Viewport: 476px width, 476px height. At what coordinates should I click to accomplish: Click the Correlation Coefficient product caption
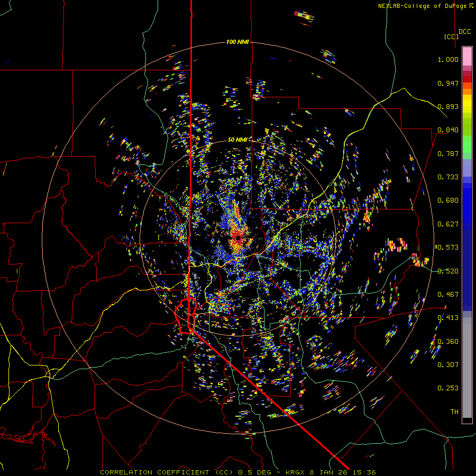pos(238,472)
